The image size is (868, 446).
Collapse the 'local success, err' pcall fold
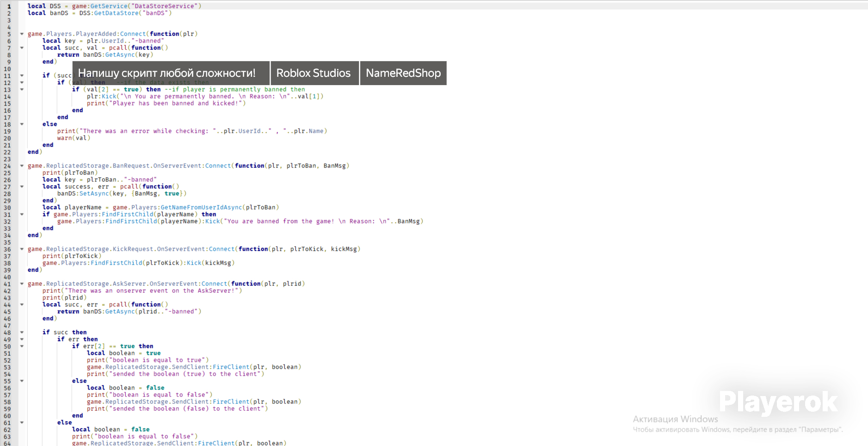[x=22, y=186]
